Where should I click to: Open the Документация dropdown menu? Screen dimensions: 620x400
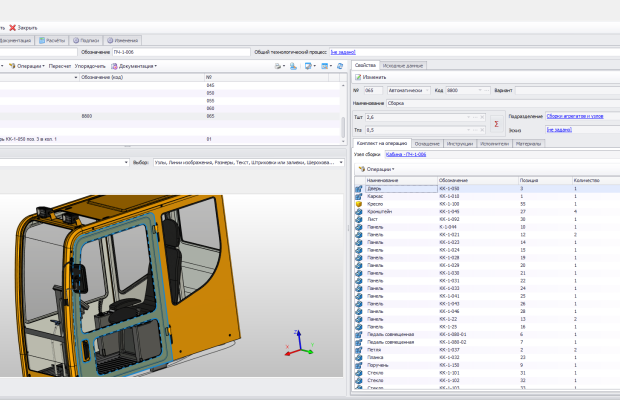coord(134,66)
